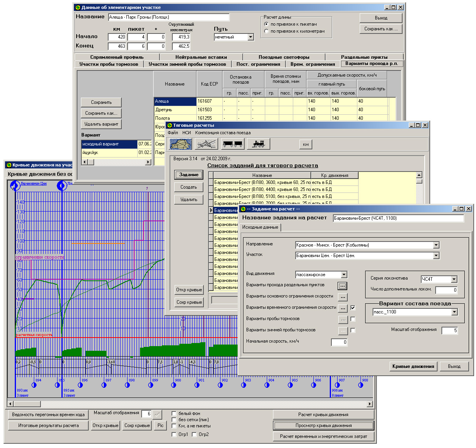Click Кривые движения button in task dialog
476x448 pixels.
(x=413, y=366)
